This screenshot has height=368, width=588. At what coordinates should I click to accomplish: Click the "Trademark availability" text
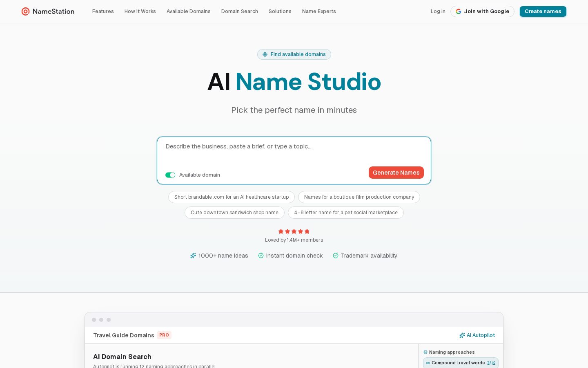pos(369,256)
